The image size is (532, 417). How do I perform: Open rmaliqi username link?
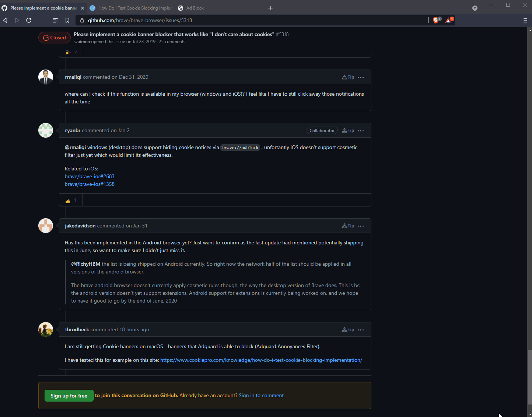(x=73, y=77)
